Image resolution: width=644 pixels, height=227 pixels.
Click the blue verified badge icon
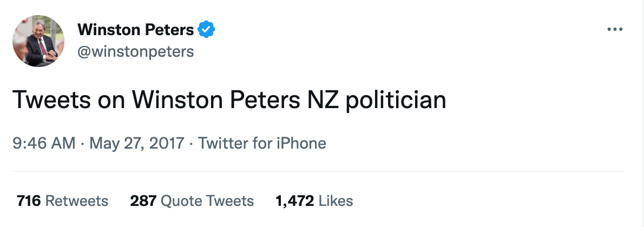click(x=206, y=30)
